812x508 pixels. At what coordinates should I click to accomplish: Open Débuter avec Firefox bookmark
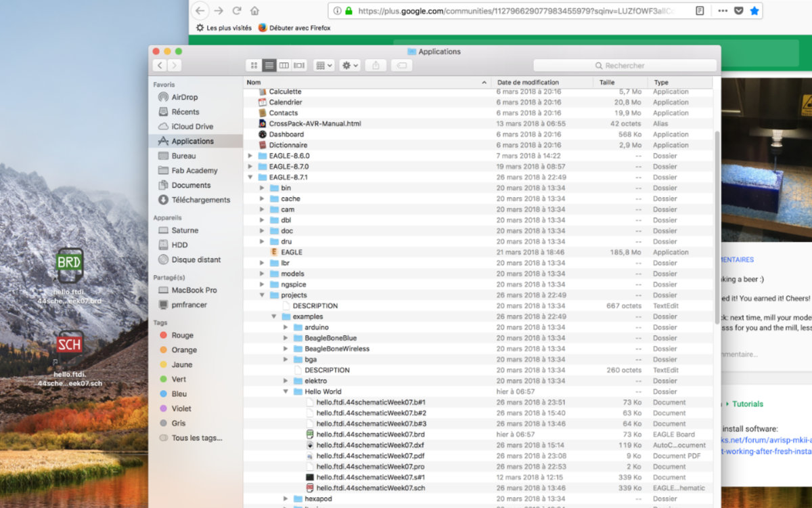pyautogui.click(x=294, y=28)
